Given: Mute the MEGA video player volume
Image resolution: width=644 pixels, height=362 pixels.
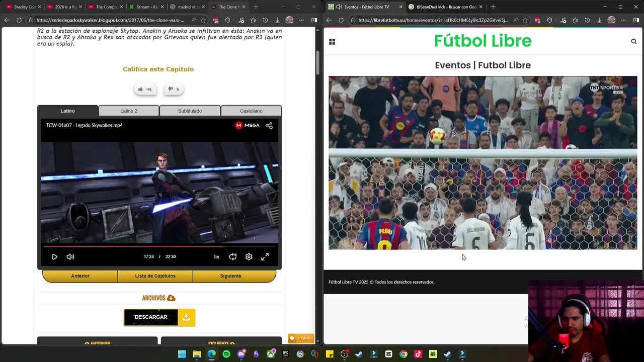Looking at the screenshot, I should [70, 256].
